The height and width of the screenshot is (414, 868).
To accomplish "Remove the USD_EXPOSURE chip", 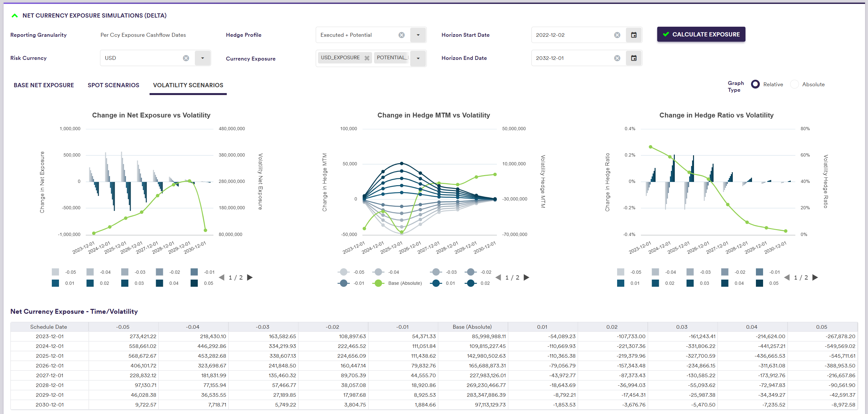I will click(x=367, y=58).
